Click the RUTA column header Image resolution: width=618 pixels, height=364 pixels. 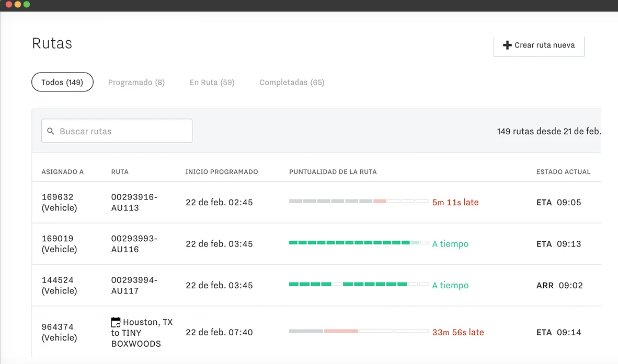(120, 172)
